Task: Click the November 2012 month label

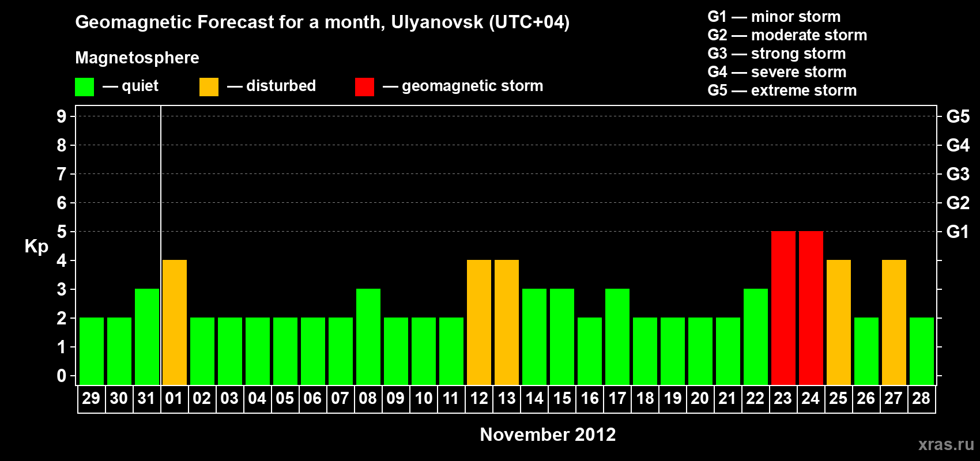Action: pos(548,434)
